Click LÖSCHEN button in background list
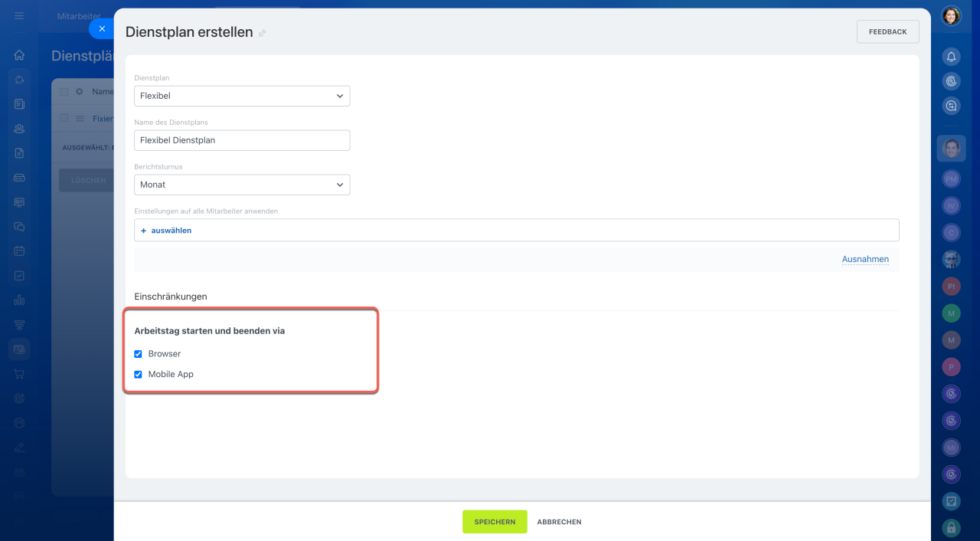Screen dimensions: 980x541 pyautogui.click(x=88, y=180)
